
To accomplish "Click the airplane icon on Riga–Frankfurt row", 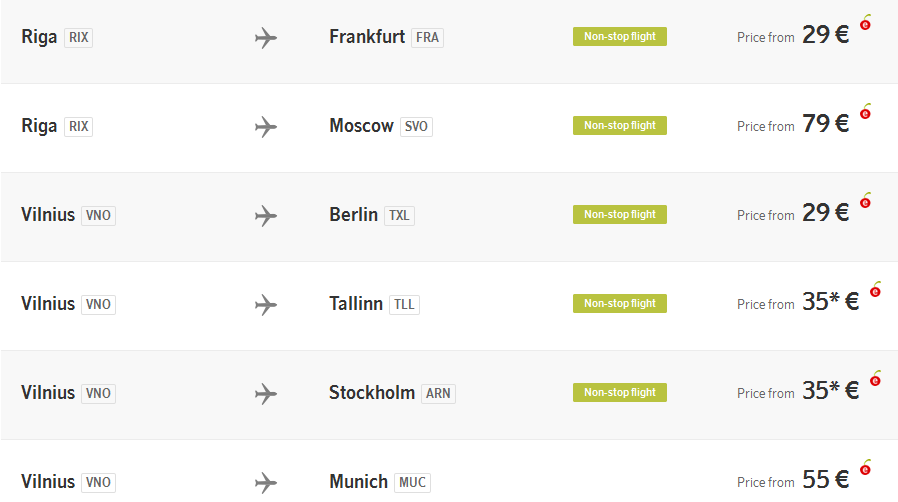I will 266,38.
